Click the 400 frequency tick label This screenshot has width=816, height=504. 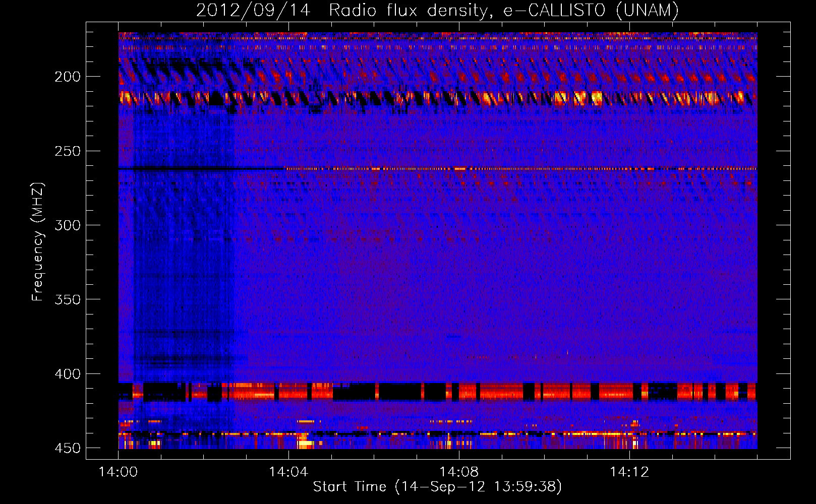[68, 374]
